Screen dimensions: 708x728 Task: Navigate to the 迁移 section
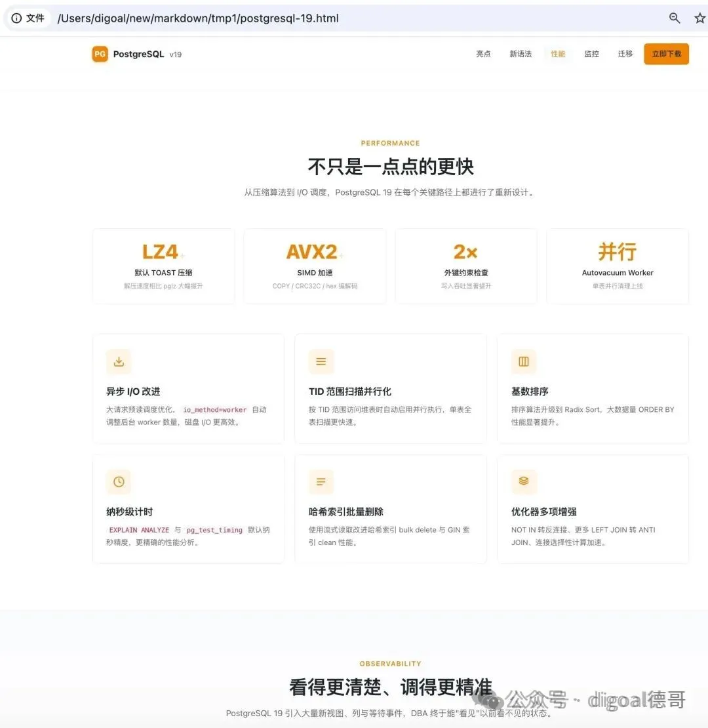point(625,54)
